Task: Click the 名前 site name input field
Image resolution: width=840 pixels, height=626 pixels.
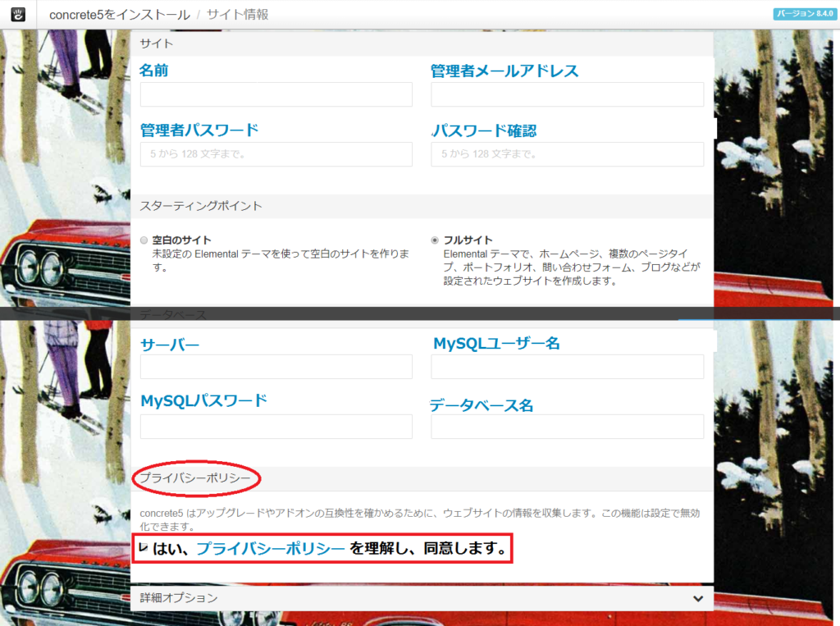Action: (276, 95)
